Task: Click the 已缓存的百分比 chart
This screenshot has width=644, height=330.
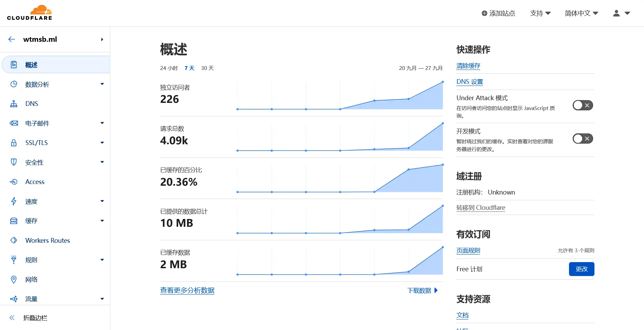Action: [340, 178]
